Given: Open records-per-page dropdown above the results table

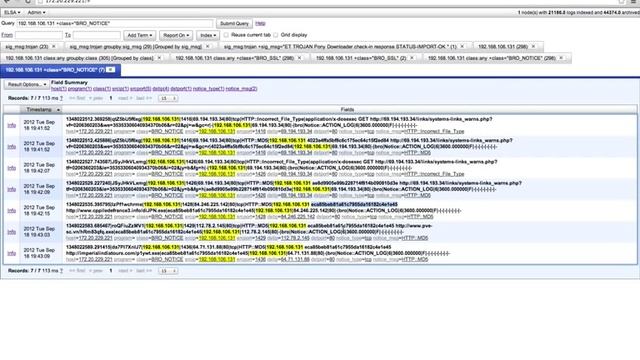Looking at the screenshot, I should [x=168, y=98].
